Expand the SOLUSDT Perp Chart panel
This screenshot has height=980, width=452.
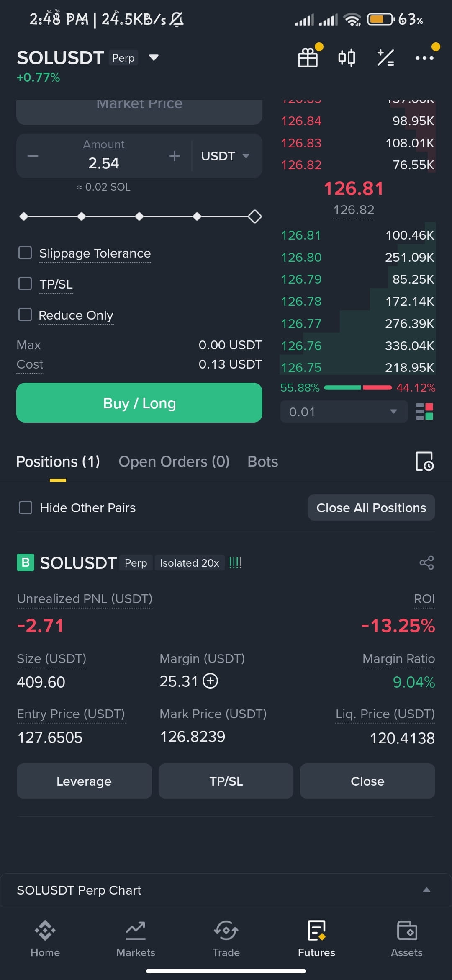pos(226,890)
